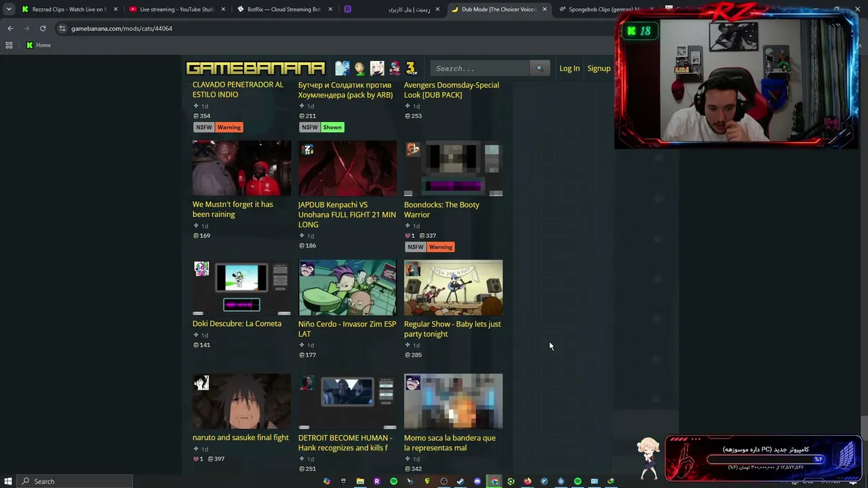Click the Windows taskbar Search box
The image size is (868, 488).
click(75, 481)
